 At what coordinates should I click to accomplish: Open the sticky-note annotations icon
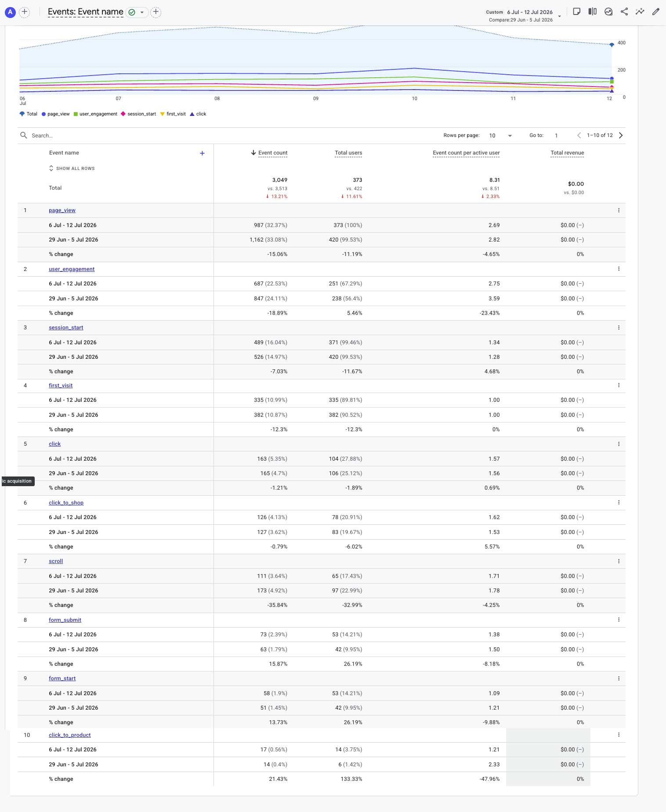coord(577,12)
